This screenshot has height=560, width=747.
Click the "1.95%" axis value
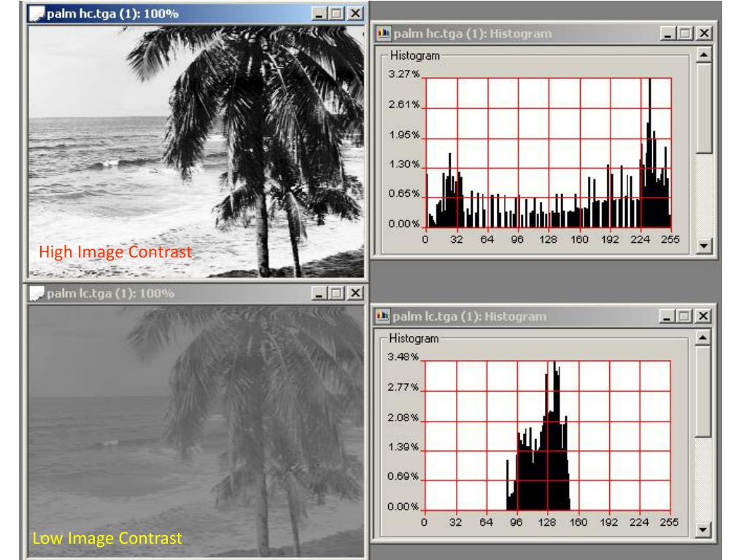click(404, 135)
